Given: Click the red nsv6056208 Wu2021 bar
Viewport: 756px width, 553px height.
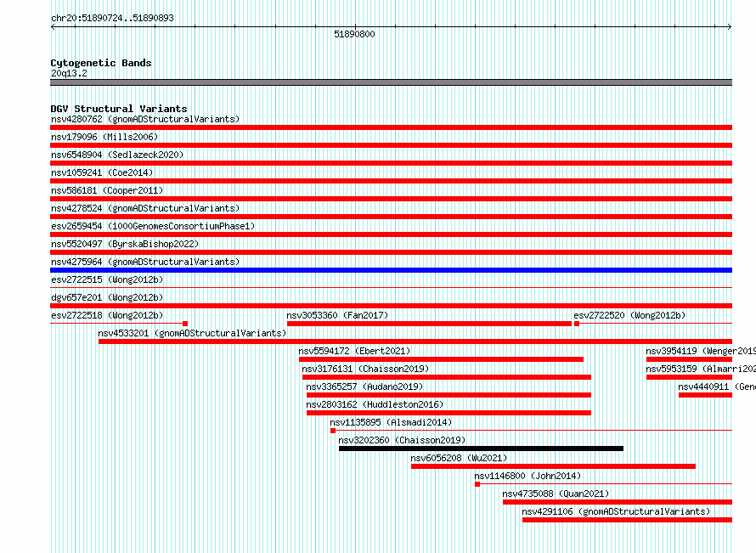Looking at the screenshot, I should tap(554, 466).
